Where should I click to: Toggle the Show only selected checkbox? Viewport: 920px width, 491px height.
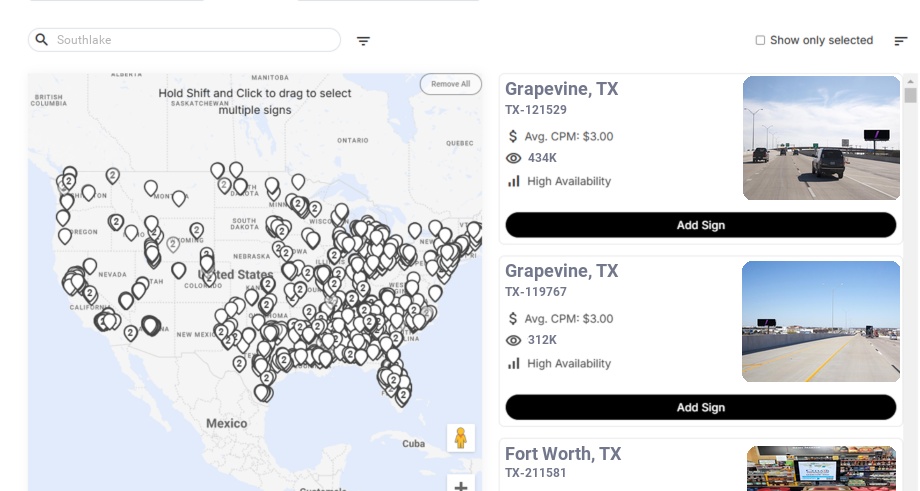(x=760, y=41)
